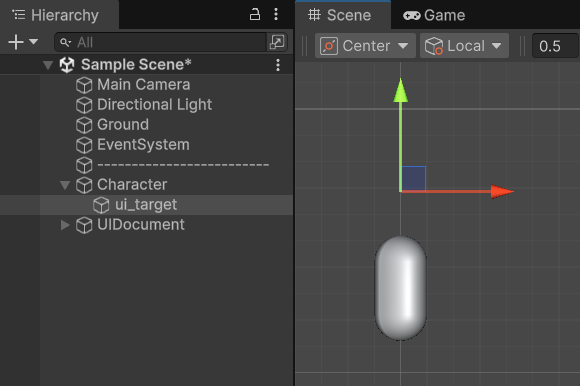Screen dimensions: 580x386
Task: Open the Hierarchy panel three-dot menu
Action: coord(276,14)
